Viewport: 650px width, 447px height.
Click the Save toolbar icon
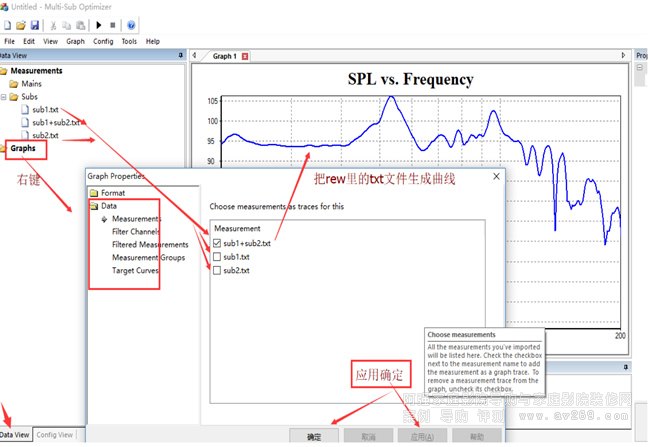[x=34, y=24]
